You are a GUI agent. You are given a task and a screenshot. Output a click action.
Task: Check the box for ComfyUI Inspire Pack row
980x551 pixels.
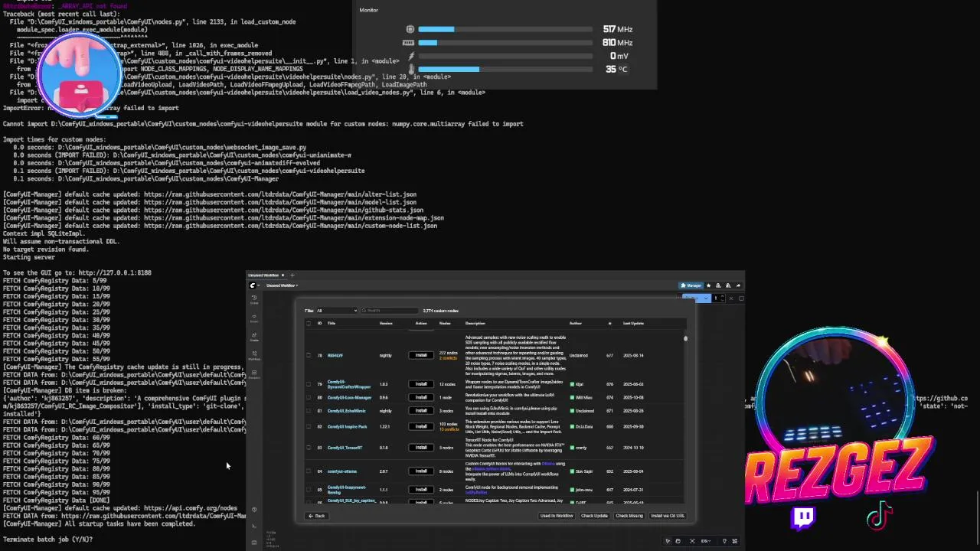point(309,426)
